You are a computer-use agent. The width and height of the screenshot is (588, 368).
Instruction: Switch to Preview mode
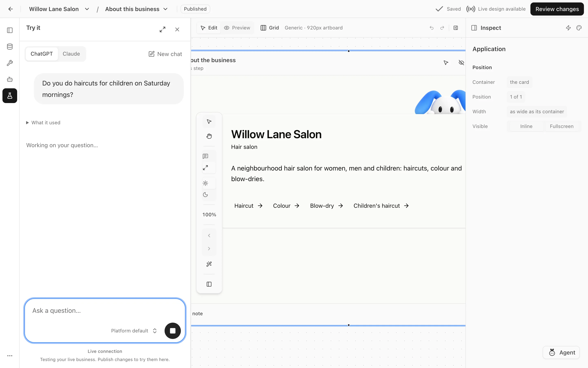(x=237, y=28)
